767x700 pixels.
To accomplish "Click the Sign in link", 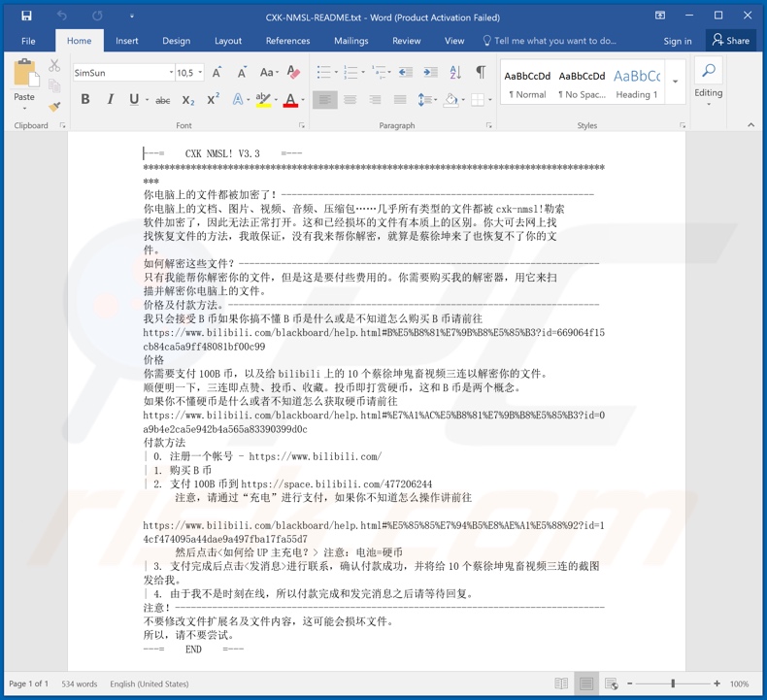I will pos(678,41).
